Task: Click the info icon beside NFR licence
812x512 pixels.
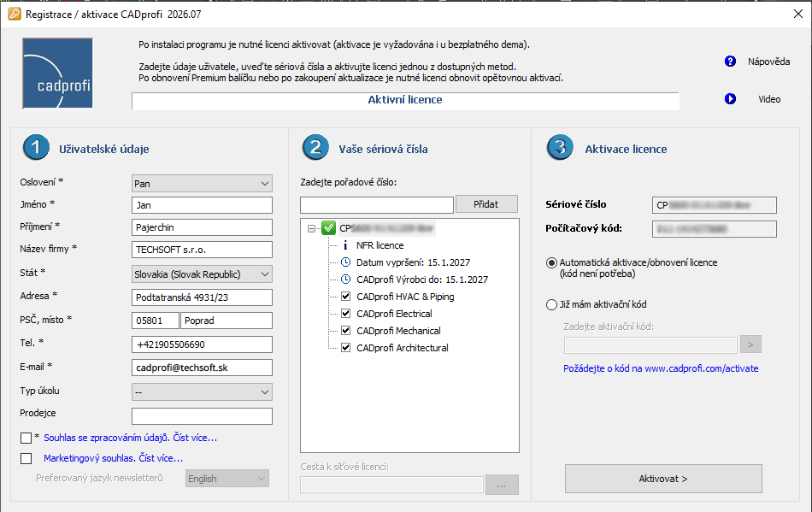Action: (x=345, y=245)
